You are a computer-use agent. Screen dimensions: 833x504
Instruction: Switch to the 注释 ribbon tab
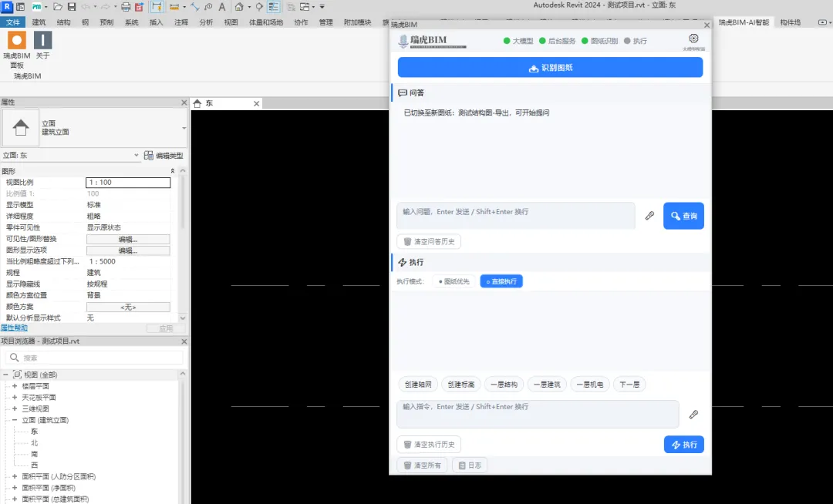click(x=181, y=22)
